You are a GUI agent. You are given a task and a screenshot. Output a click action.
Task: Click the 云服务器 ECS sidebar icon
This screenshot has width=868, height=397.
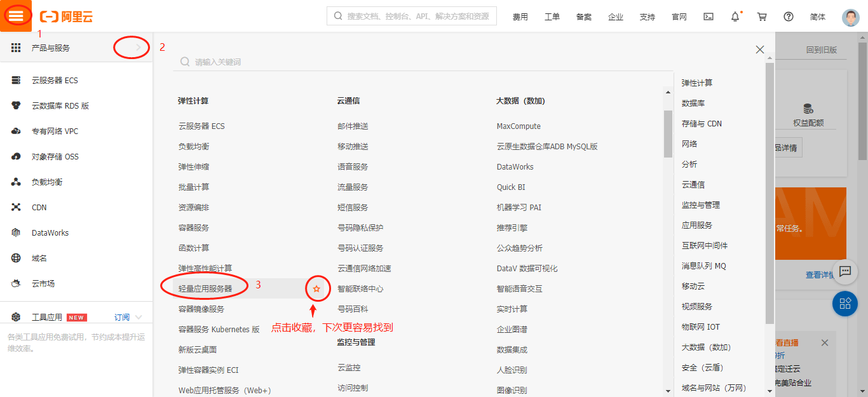click(x=17, y=80)
